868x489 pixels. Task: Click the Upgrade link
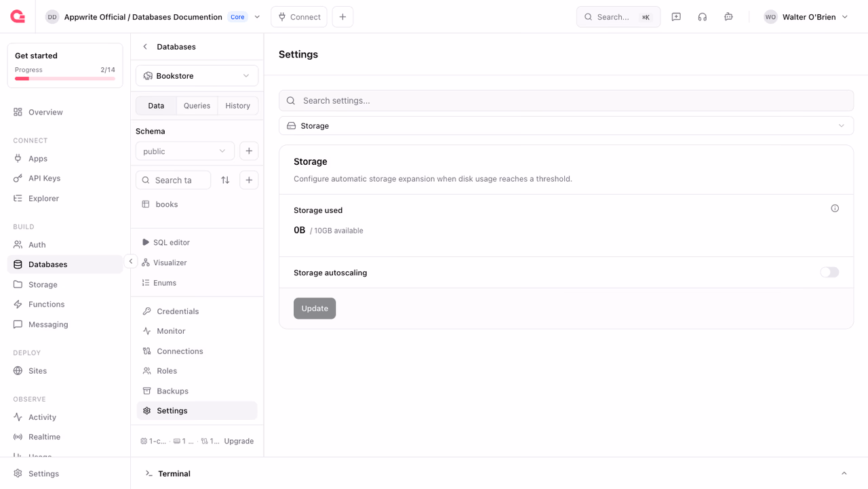pyautogui.click(x=239, y=441)
